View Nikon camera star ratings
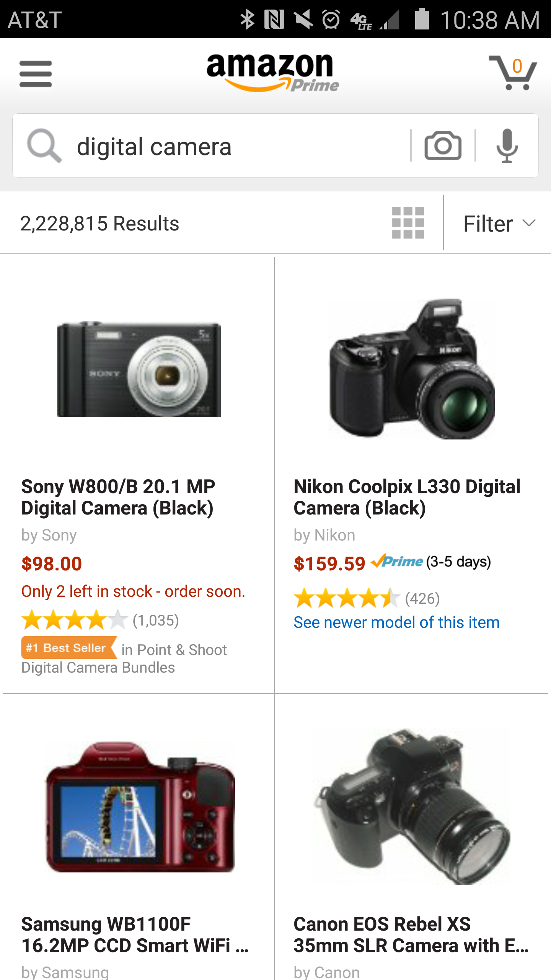The width and height of the screenshot is (551, 980). coord(347,598)
